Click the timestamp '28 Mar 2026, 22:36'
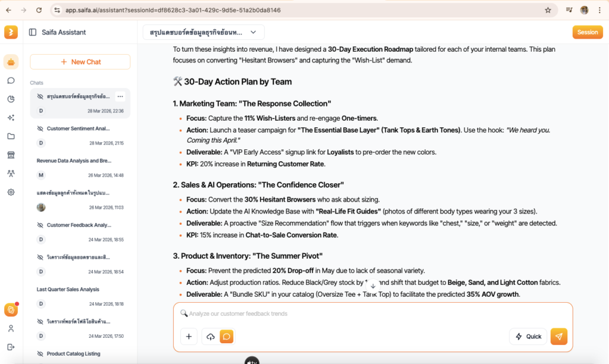Image resolution: width=609 pixels, height=364 pixels. pyautogui.click(x=106, y=111)
